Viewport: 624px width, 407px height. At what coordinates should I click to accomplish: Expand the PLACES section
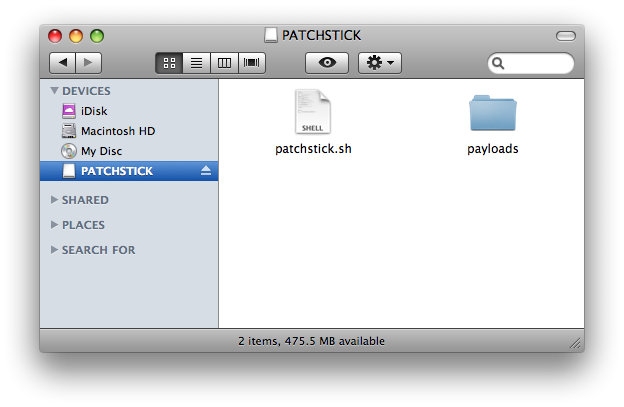(54, 225)
